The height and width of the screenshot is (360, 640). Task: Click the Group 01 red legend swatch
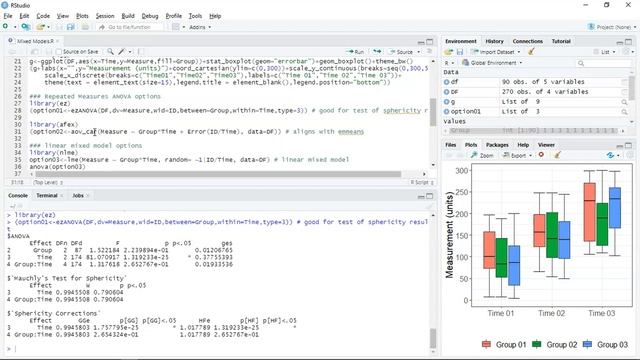tap(486, 344)
